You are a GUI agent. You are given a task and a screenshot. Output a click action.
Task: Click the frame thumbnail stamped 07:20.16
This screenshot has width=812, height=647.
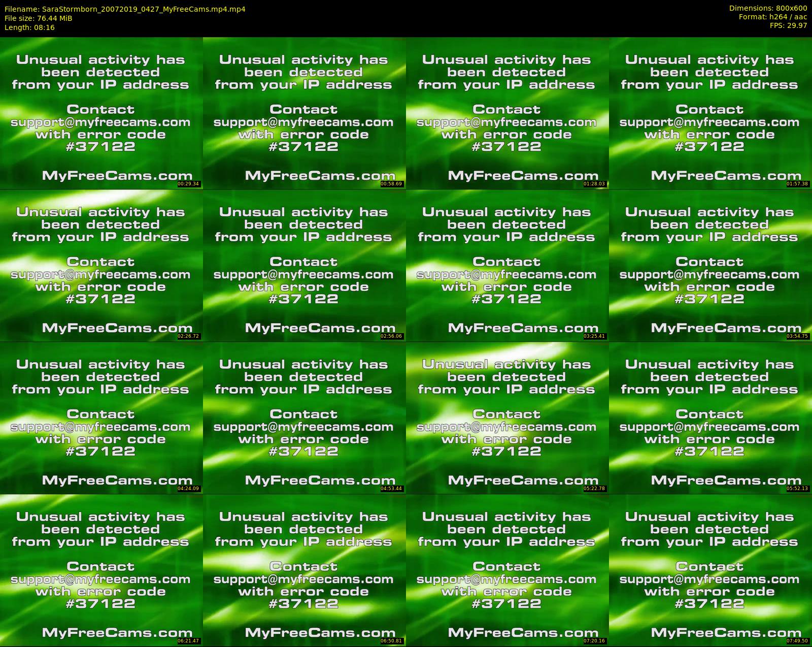point(507,570)
